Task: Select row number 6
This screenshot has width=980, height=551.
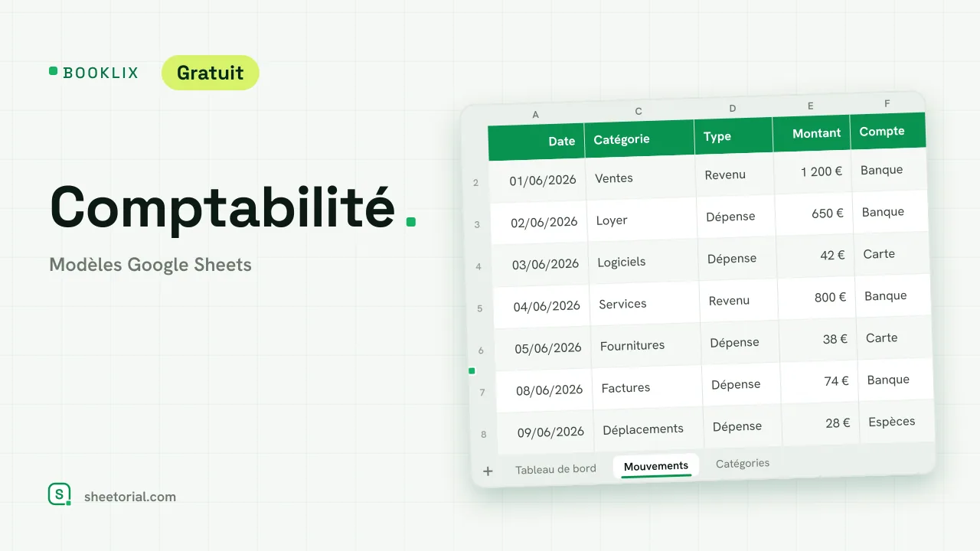Action: pos(481,350)
